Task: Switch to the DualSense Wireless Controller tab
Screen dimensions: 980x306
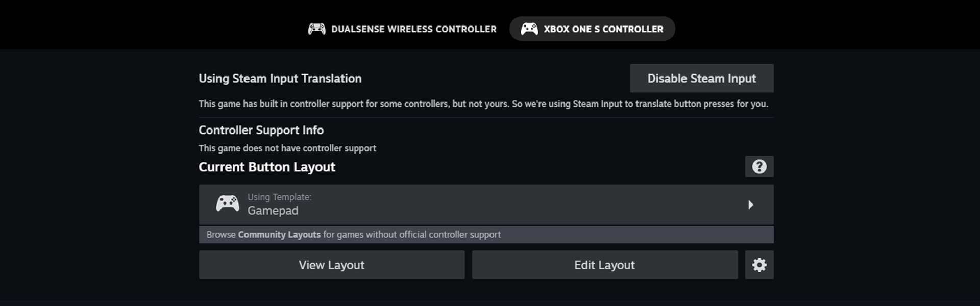Action: click(402, 29)
